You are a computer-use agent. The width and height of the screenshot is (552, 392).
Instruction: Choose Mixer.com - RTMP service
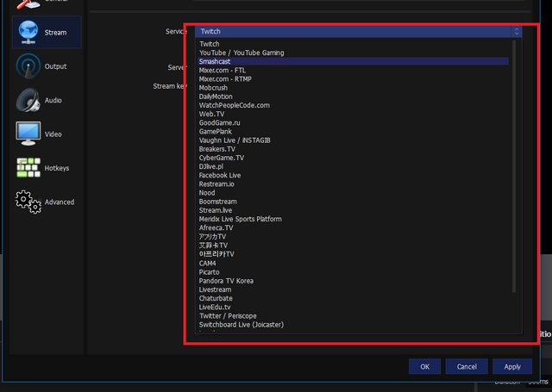coord(353,78)
